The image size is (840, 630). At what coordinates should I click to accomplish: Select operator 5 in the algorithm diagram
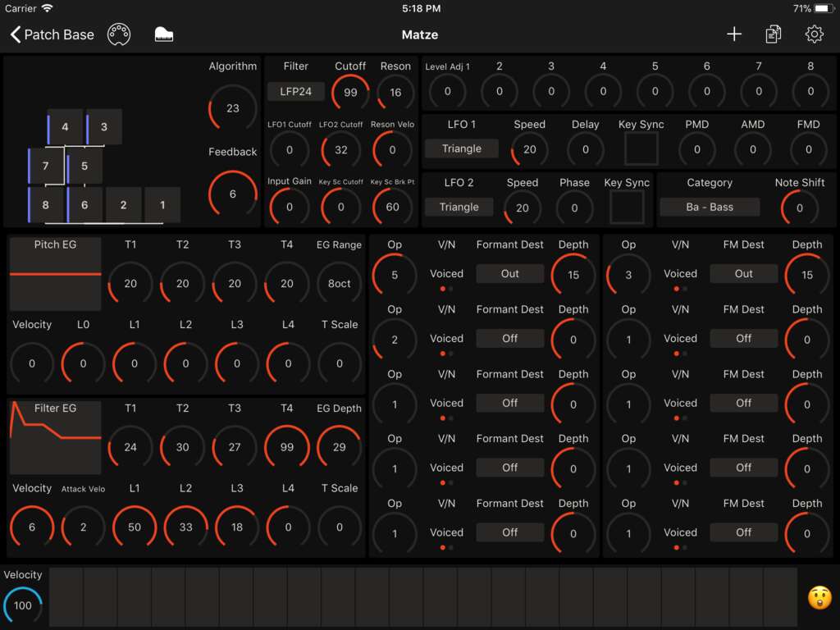[x=84, y=166]
